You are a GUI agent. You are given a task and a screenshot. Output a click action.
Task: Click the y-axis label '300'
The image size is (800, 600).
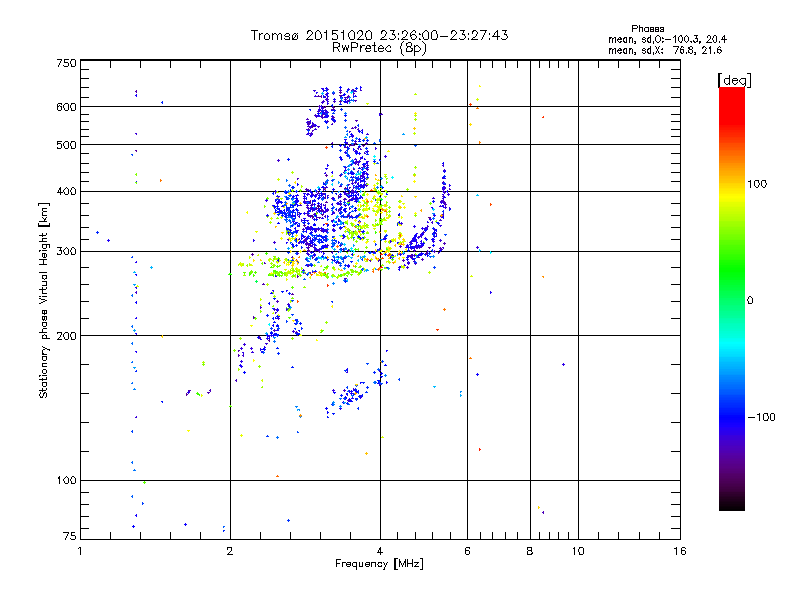(x=67, y=252)
